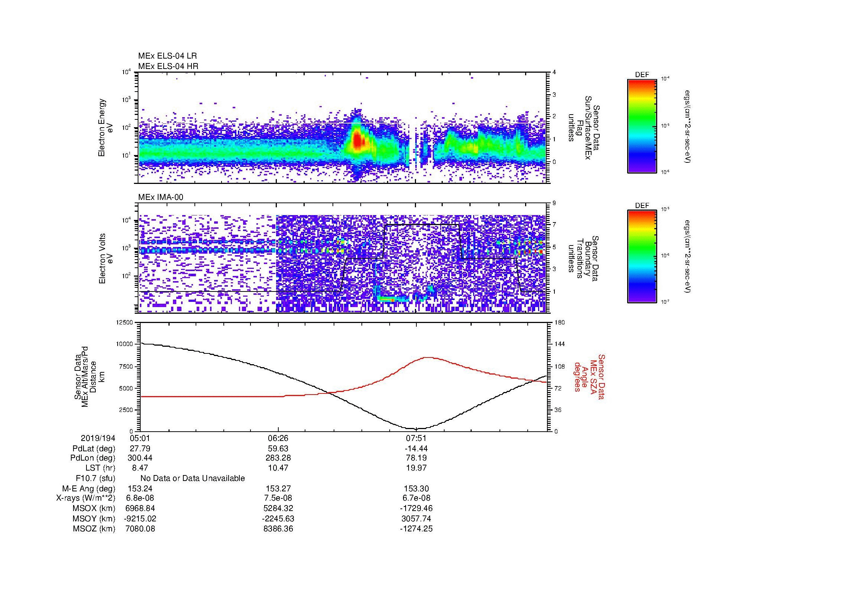Click the LST value 19.97
The height and width of the screenshot is (613, 868).
tap(416, 468)
